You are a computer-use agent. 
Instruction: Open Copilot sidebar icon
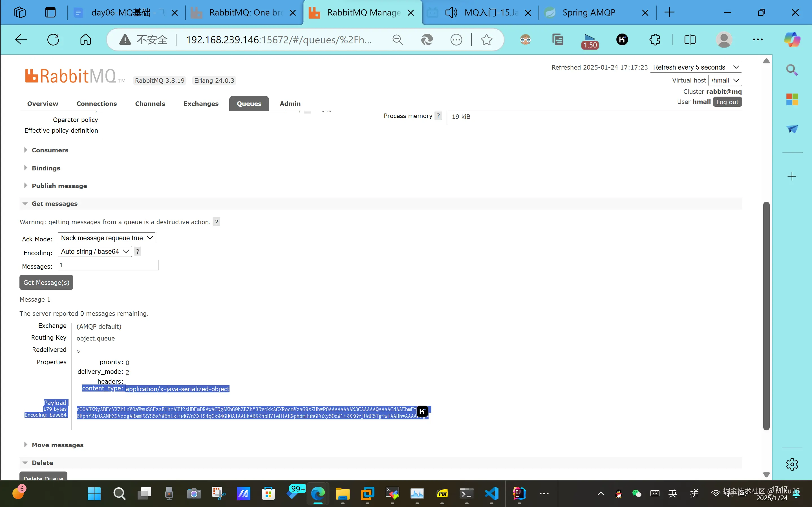pos(792,40)
